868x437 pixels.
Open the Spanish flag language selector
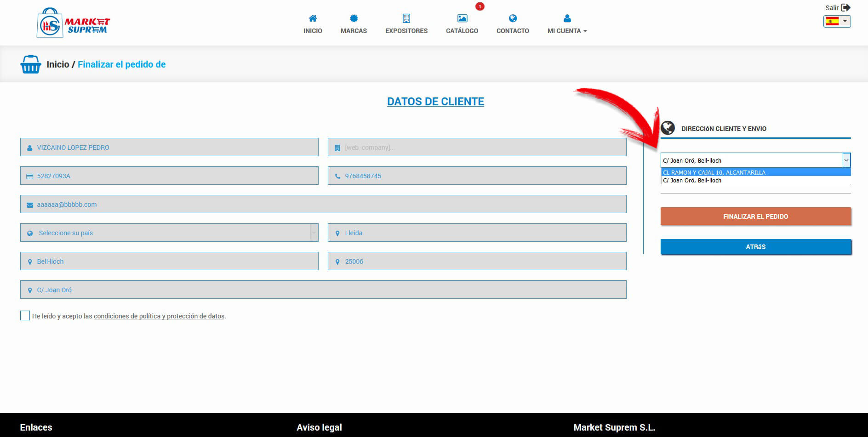click(837, 21)
